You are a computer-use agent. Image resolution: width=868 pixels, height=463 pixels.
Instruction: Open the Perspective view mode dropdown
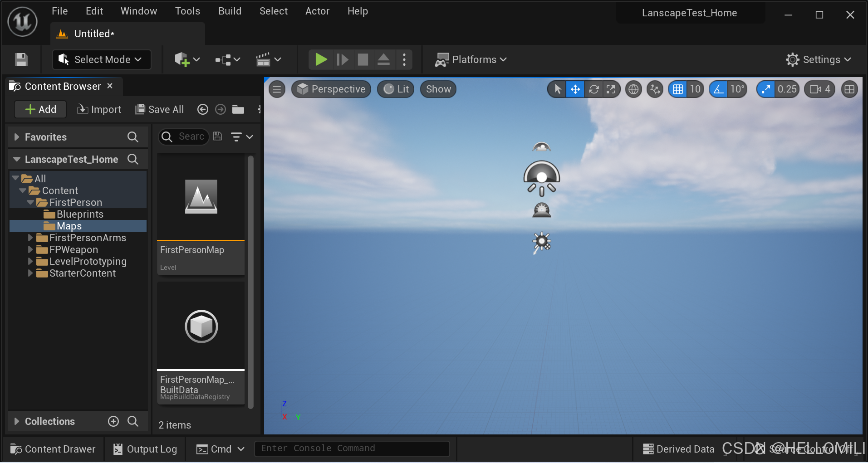click(x=331, y=89)
